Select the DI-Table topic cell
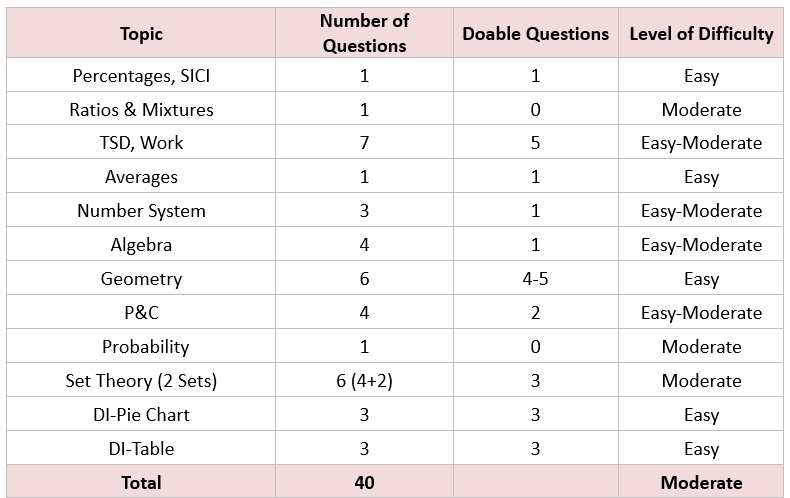 (x=141, y=448)
